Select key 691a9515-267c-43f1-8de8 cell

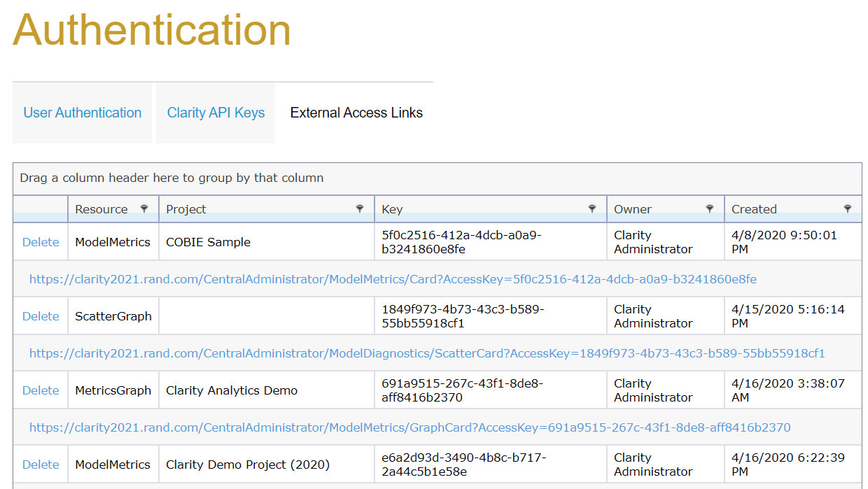(491, 390)
